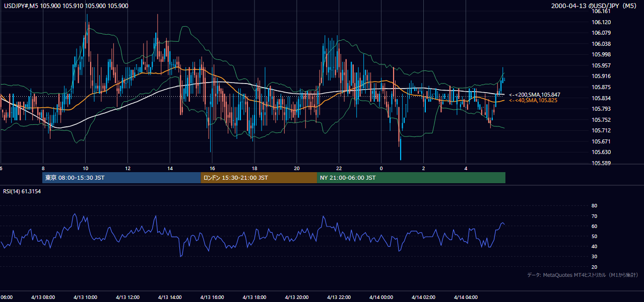
Task: Click price axis value 105.712
Action: point(601,130)
